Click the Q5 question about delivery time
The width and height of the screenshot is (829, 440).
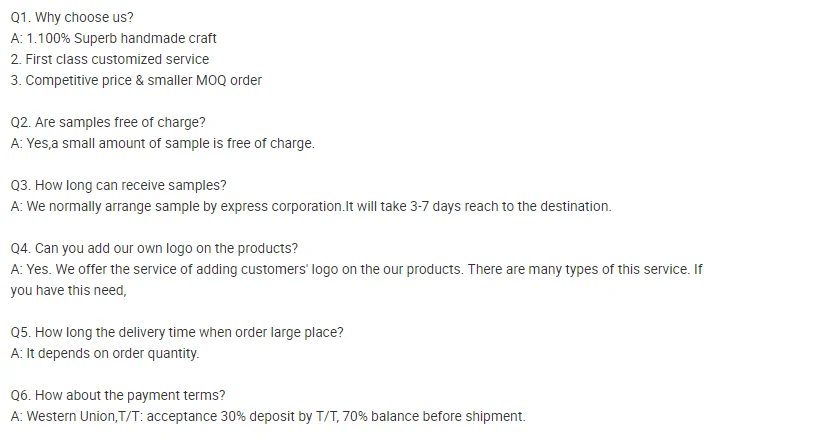click(x=177, y=332)
